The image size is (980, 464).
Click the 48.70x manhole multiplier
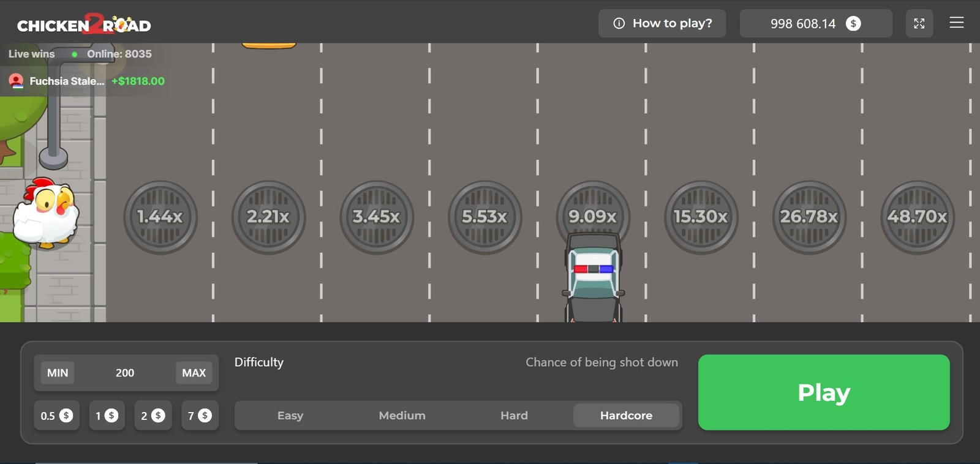[917, 217]
